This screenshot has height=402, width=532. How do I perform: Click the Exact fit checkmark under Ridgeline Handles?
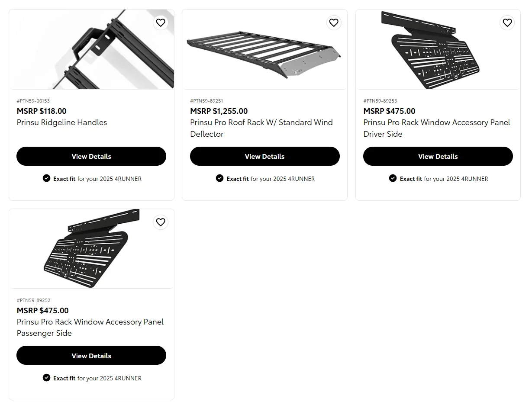click(x=46, y=178)
